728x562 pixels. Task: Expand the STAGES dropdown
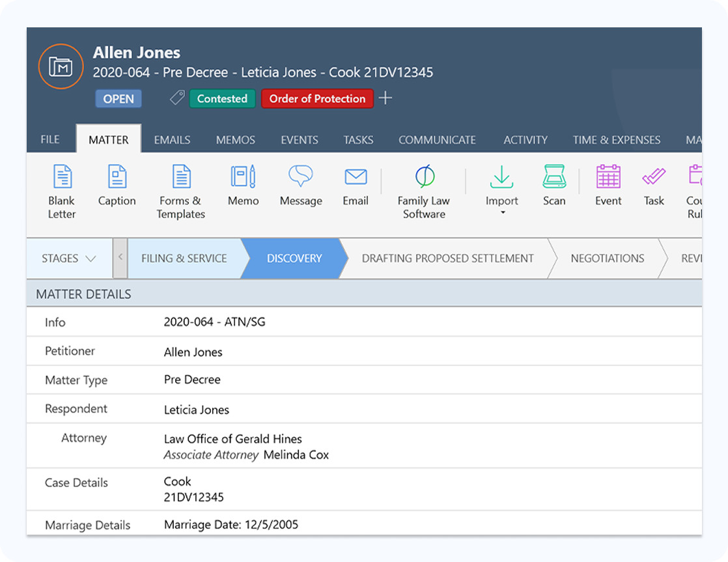click(69, 259)
